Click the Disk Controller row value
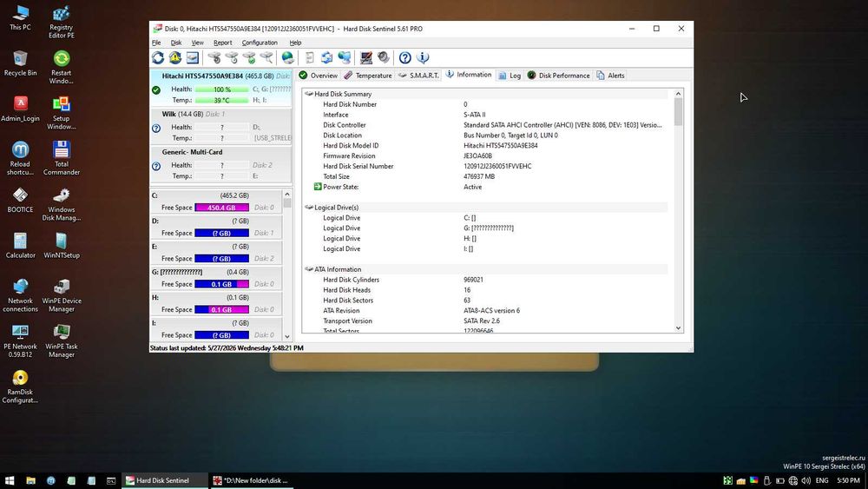Image resolution: width=868 pixels, height=489 pixels. pyautogui.click(x=562, y=125)
